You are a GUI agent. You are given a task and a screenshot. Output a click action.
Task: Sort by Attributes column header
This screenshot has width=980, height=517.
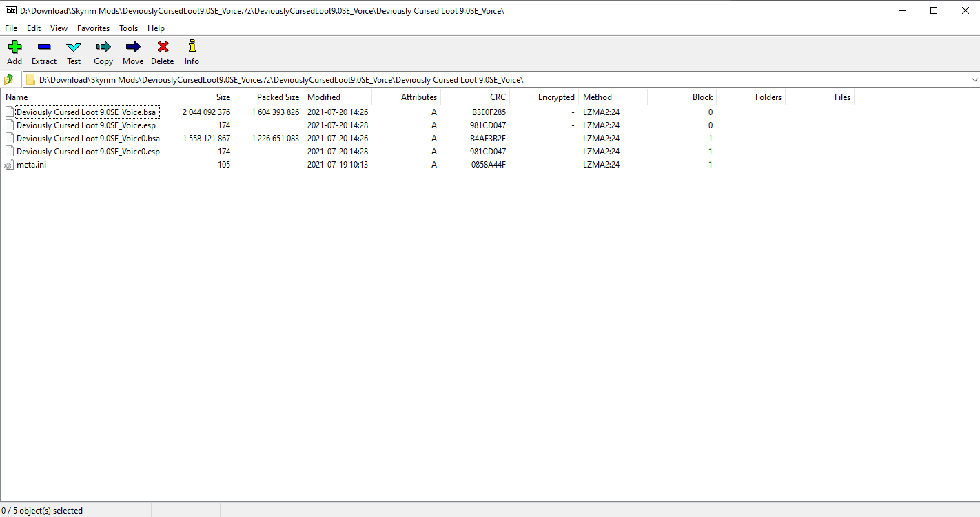[407, 97]
